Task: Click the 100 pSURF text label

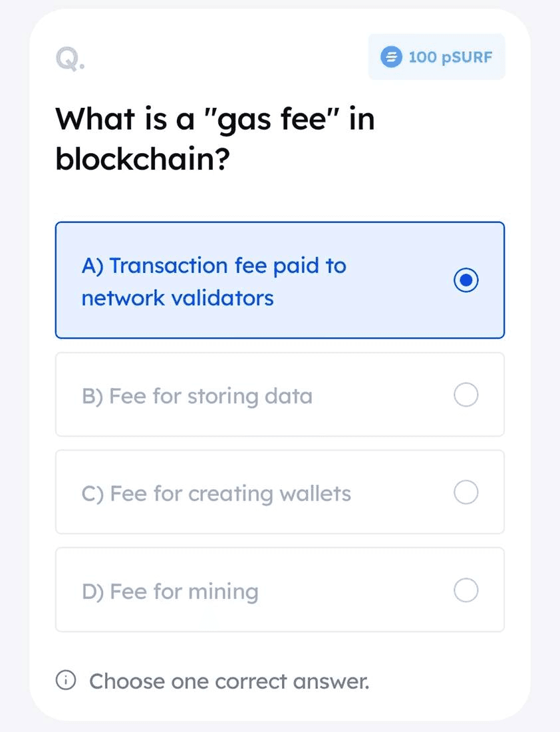Action: click(x=450, y=57)
